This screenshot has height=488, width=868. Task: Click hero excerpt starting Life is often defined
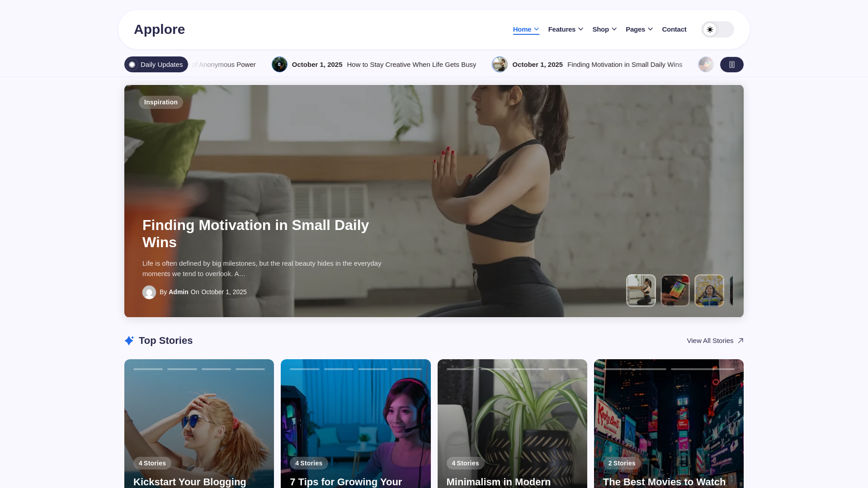tap(262, 268)
